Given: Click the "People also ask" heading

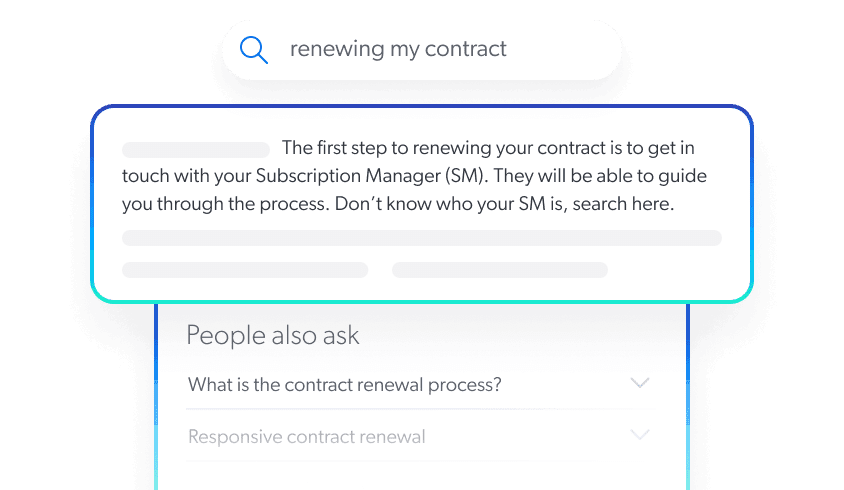Looking at the screenshot, I should tap(272, 336).
